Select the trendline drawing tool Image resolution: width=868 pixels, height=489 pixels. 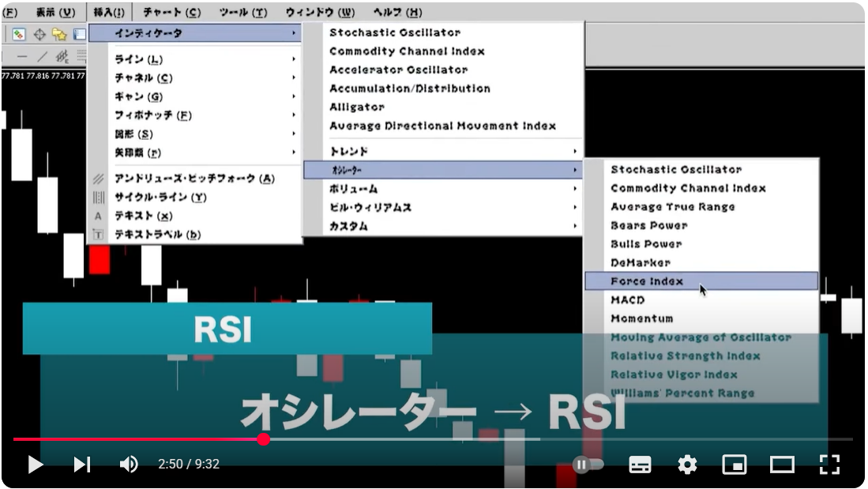43,57
